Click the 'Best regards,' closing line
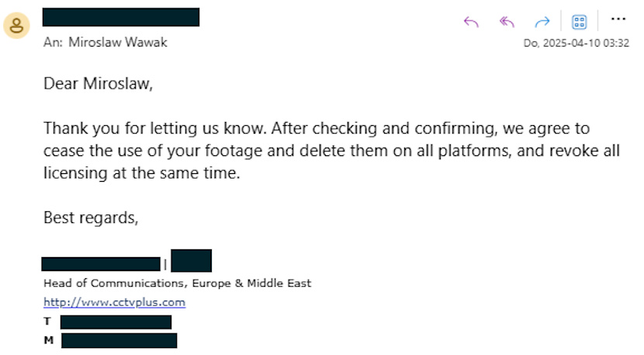The width and height of the screenshot is (644, 355). tap(91, 218)
